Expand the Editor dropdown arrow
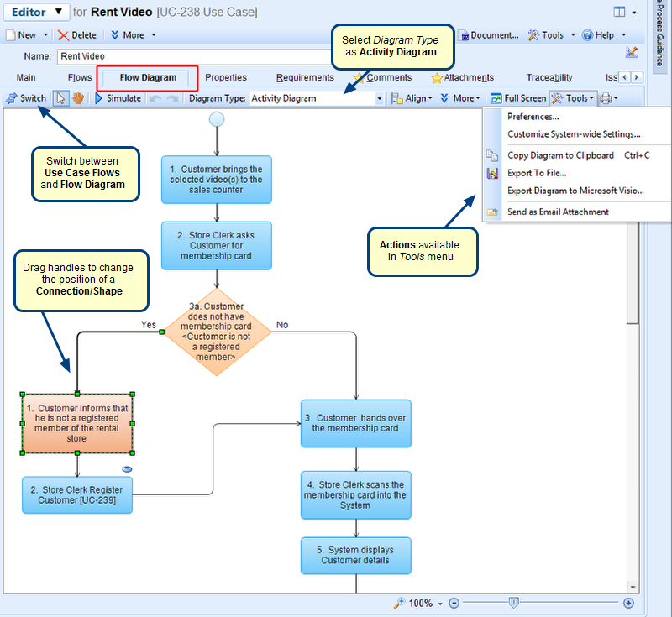The height and width of the screenshot is (617, 672). click(58, 12)
